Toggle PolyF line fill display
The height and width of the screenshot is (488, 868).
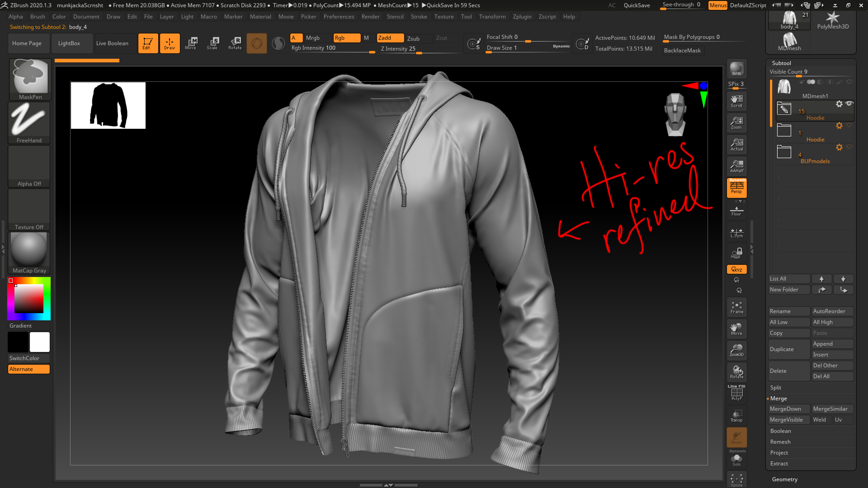click(x=737, y=393)
